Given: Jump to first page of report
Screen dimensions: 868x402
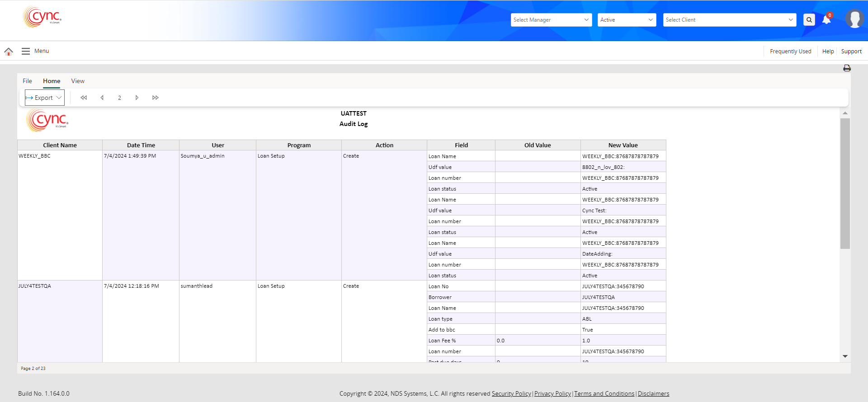Looking at the screenshot, I should [84, 98].
